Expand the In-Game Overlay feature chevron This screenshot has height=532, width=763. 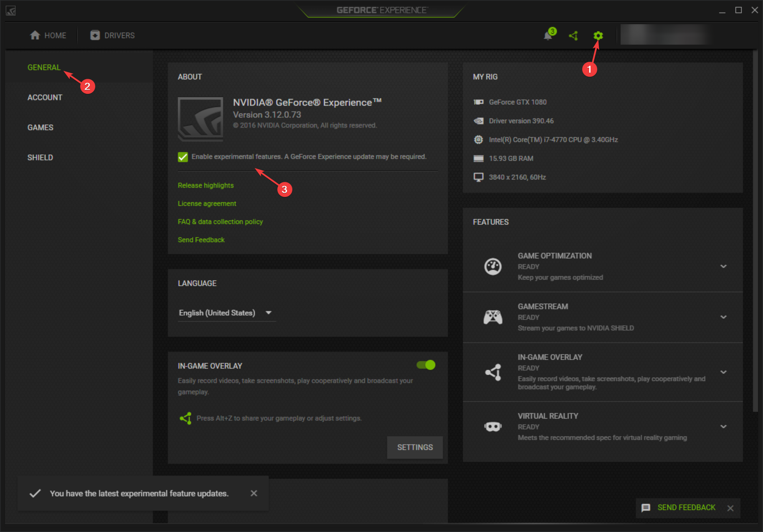[x=724, y=372]
